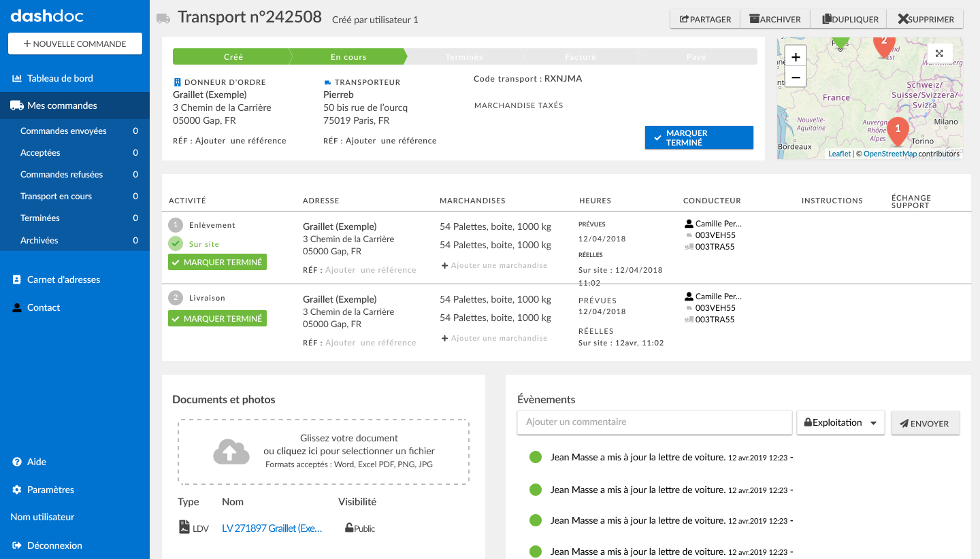Select map marker number 1
Viewport: 980px width, 559px height.
(x=898, y=131)
